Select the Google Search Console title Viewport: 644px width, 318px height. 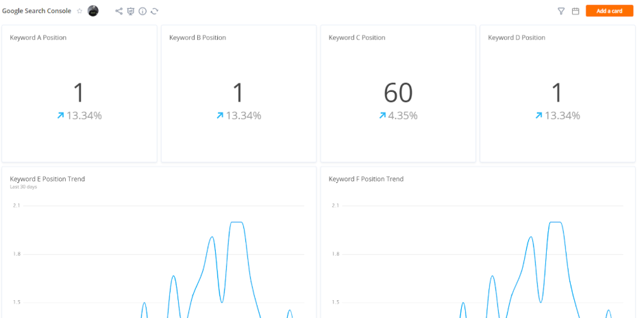36,11
